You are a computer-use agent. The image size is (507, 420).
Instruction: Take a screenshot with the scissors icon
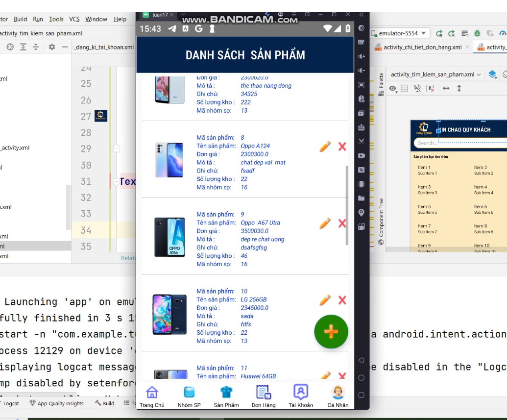pyautogui.click(x=362, y=142)
